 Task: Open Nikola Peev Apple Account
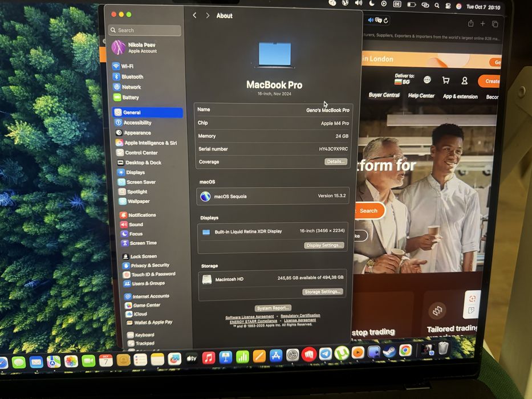(x=135, y=47)
